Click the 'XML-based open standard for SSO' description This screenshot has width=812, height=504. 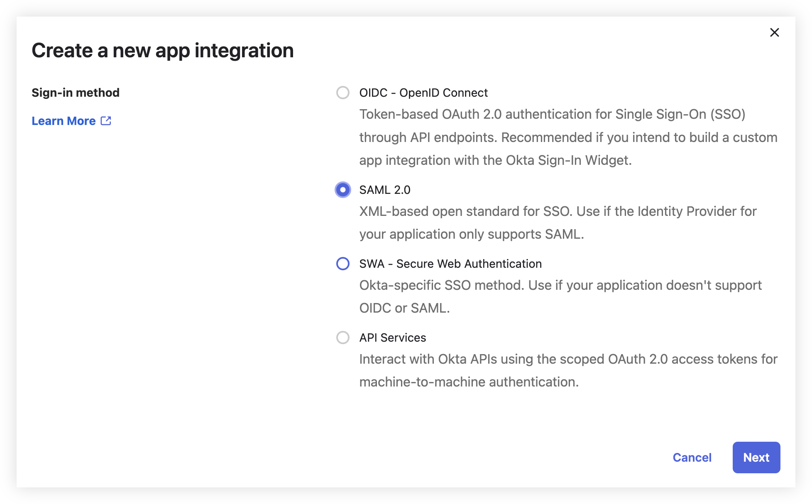coord(558,211)
